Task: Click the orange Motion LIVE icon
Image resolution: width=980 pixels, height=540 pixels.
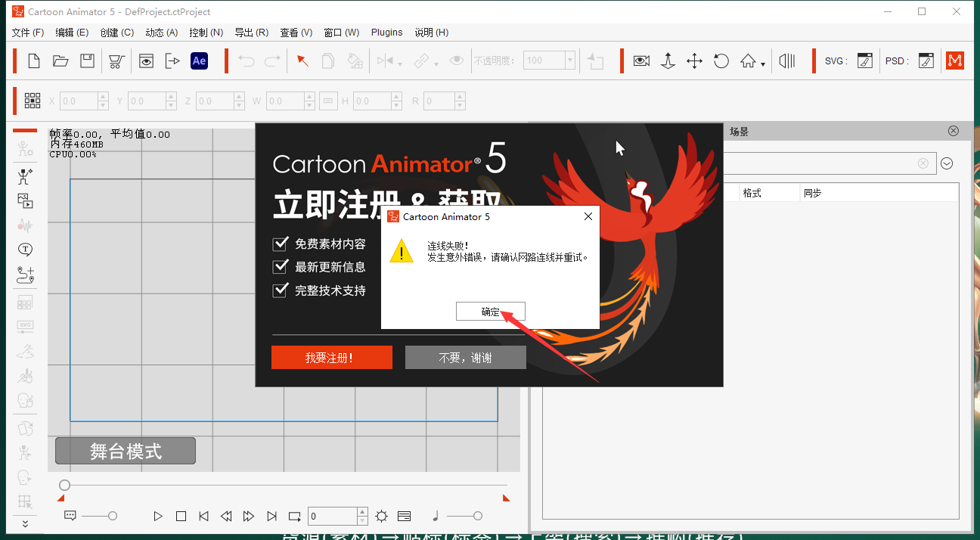Action: point(954,61)
